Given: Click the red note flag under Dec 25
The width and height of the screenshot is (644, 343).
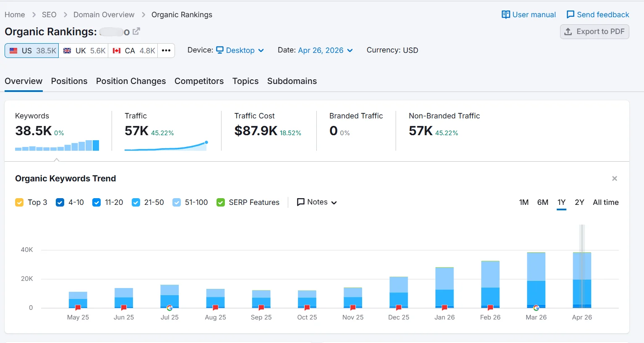Looking at the screenshot, I should pos(399,308).
